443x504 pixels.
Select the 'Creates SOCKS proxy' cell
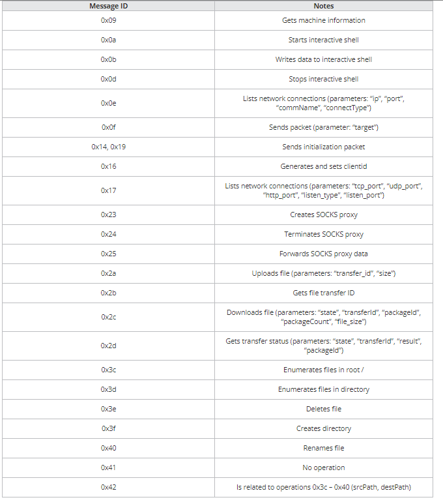pyautogui.click(x=324, y=215)
